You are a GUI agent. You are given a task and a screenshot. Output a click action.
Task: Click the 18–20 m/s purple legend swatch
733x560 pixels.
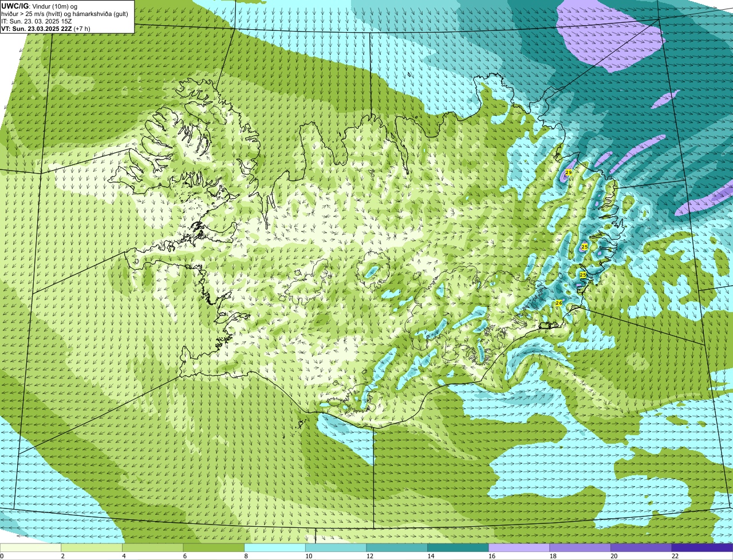(580, 547)
